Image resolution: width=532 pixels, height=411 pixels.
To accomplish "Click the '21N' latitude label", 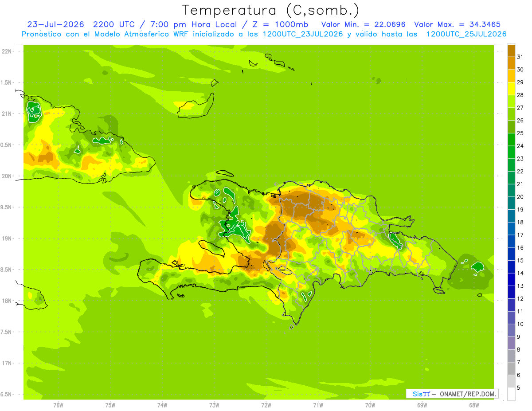I will (x=7, y=114).
